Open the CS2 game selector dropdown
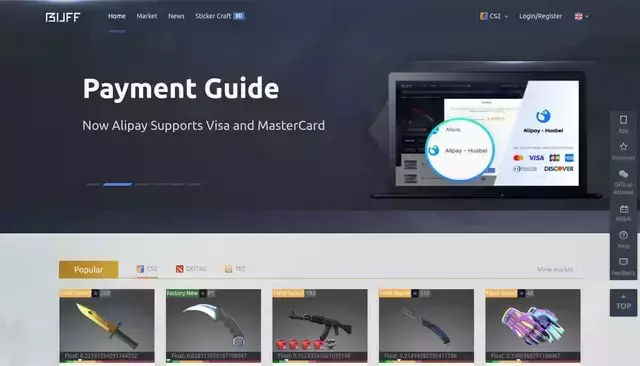640x366 pixels. (x=494, y=16)
